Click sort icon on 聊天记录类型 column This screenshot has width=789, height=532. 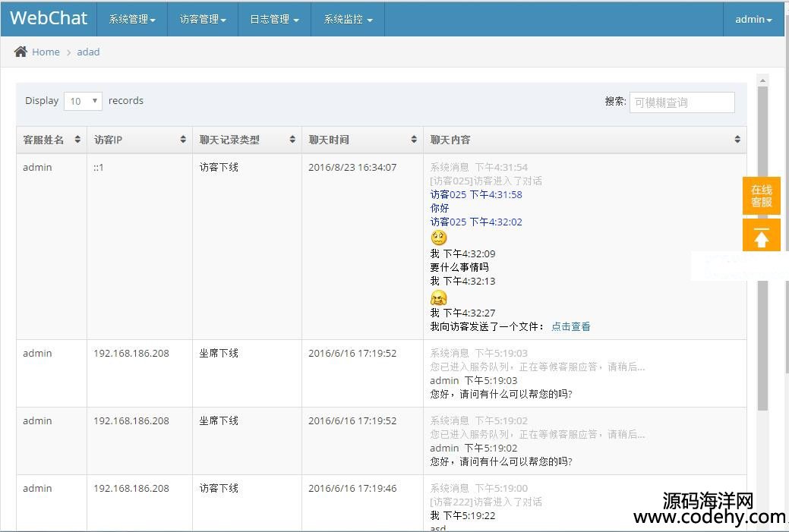(292, 140)
